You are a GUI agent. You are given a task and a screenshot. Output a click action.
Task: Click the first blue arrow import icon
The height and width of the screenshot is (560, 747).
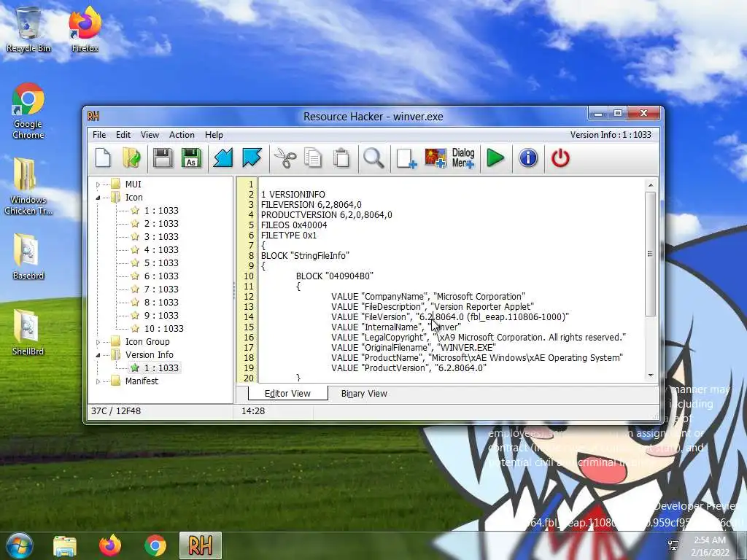pos(223,158)
